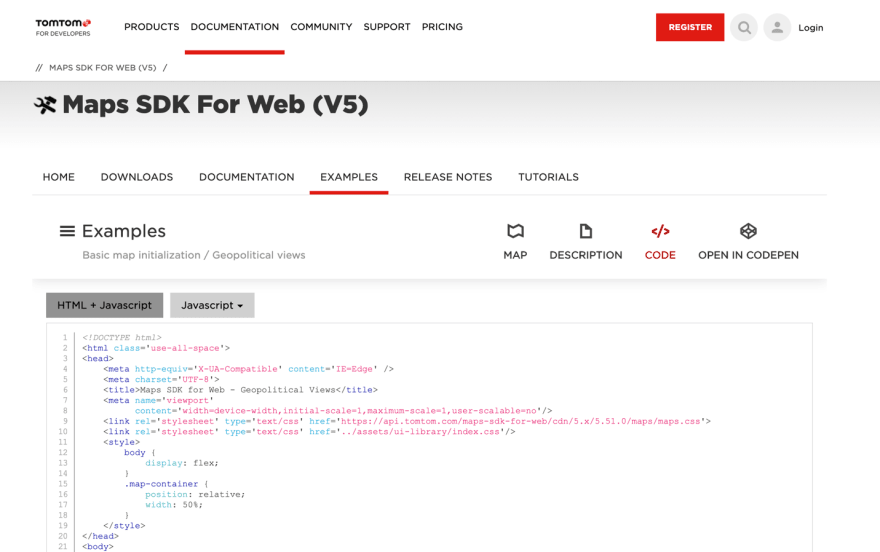Click the meta charset UTF-8 line

click(161, 380)
